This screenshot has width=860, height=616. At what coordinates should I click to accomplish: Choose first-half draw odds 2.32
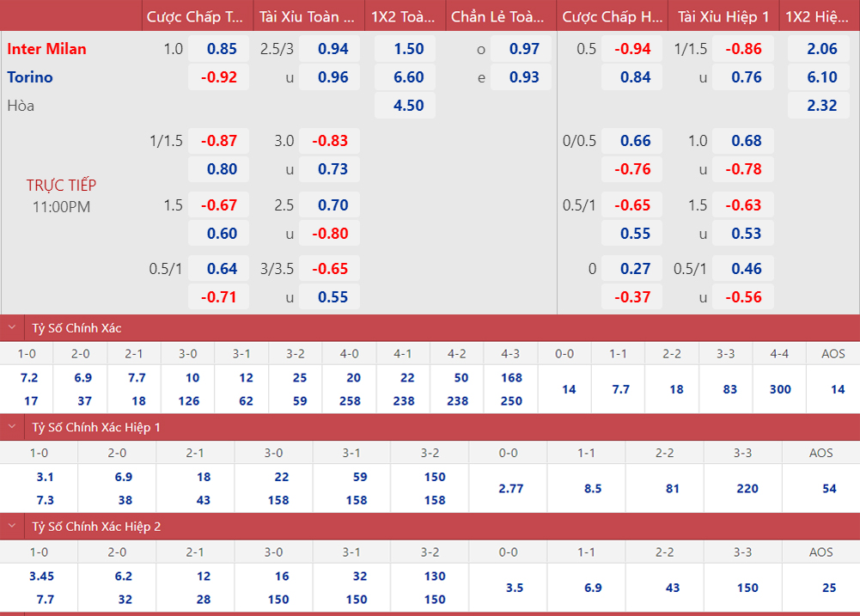pyautogui.click(x=821, y=106)
